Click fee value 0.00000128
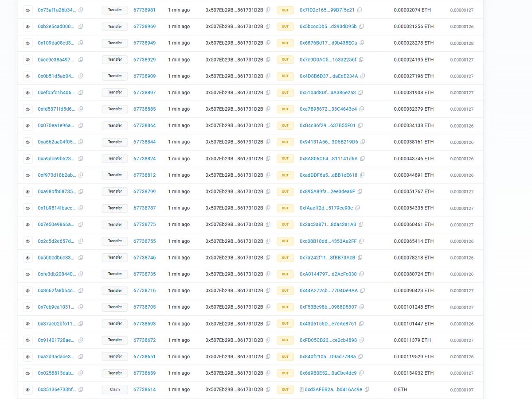 (x=462, y=43)
